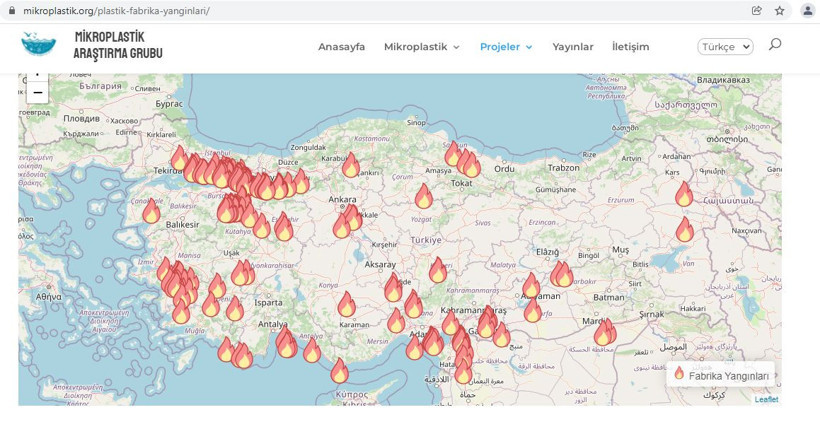Click the Leaflet attribution link
This screenshot has width=820, height=446.
[766, 399]
